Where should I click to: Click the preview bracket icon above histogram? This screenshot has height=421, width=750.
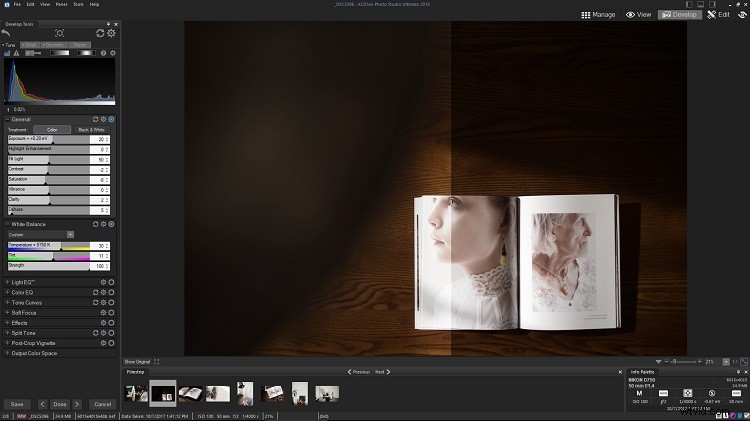[59, 33]
